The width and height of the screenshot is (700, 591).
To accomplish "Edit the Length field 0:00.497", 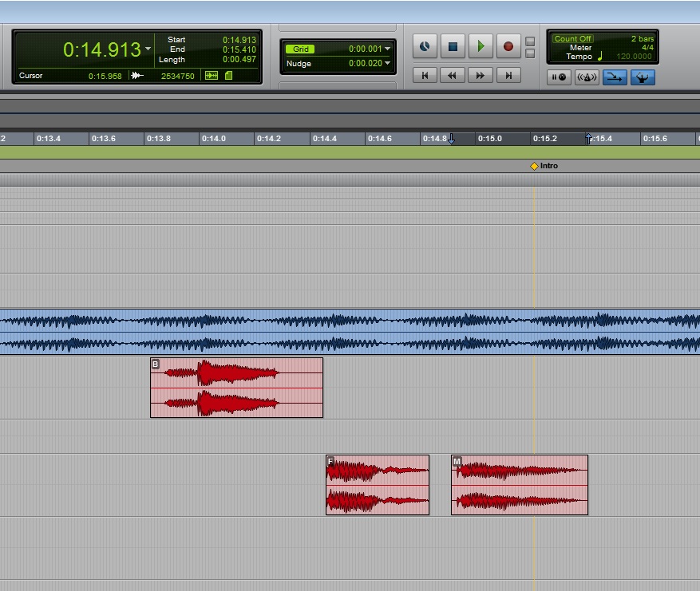I will coord(239,59).
